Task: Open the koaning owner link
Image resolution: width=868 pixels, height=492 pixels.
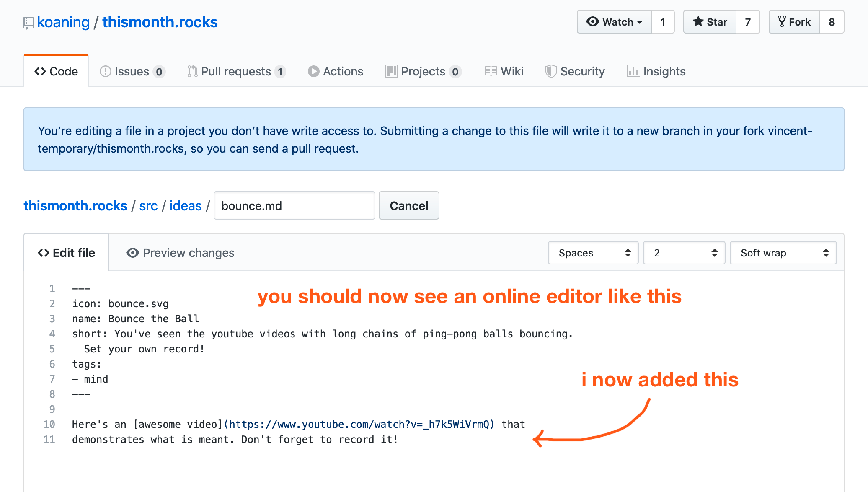Action: click(x=63, y=22)
